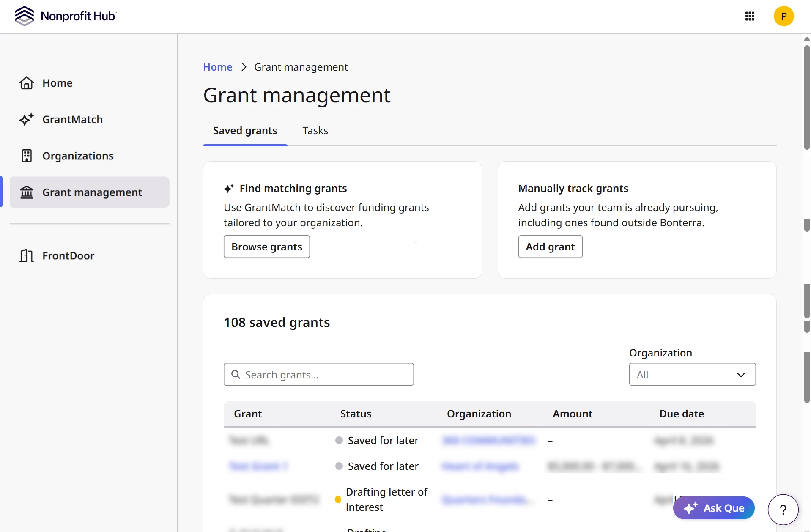The height and width of the screenshot is (532, 811).
Task: Open the apps grid launcher
Action: coord(750,16)
